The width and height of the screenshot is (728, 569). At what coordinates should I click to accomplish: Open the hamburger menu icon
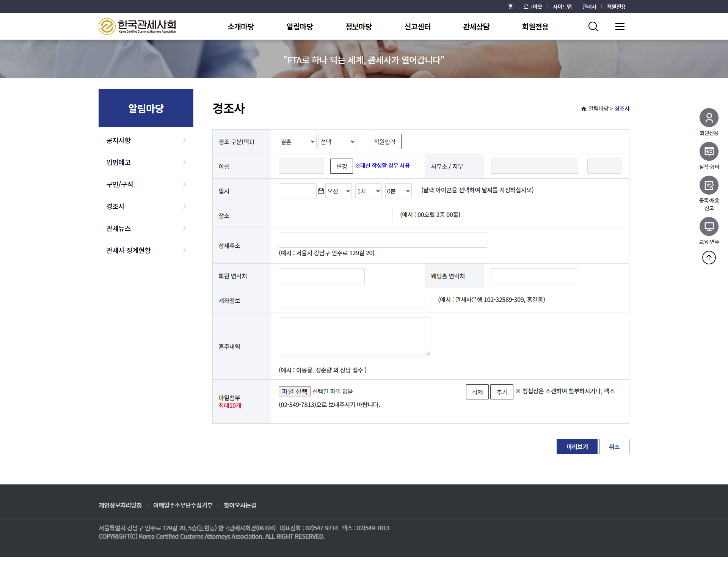620,27
